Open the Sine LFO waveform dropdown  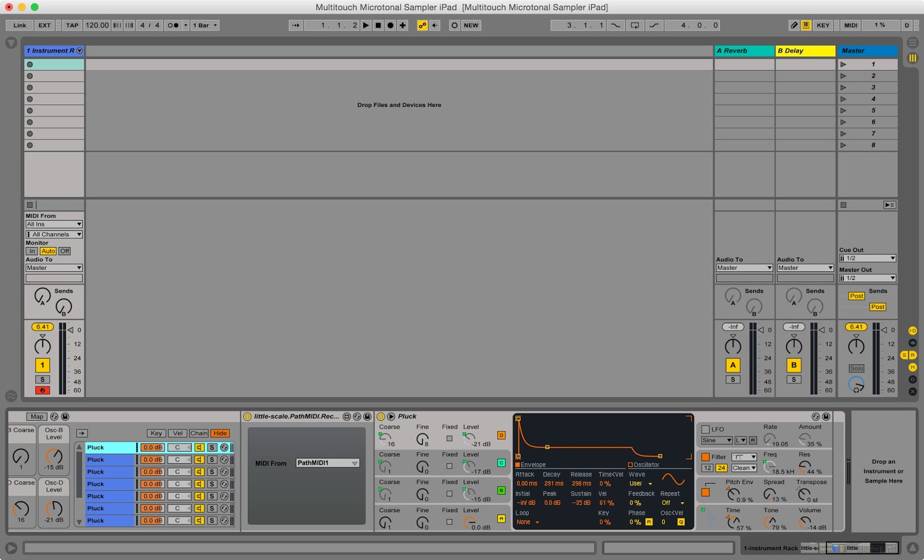click(x=717, y=440)
